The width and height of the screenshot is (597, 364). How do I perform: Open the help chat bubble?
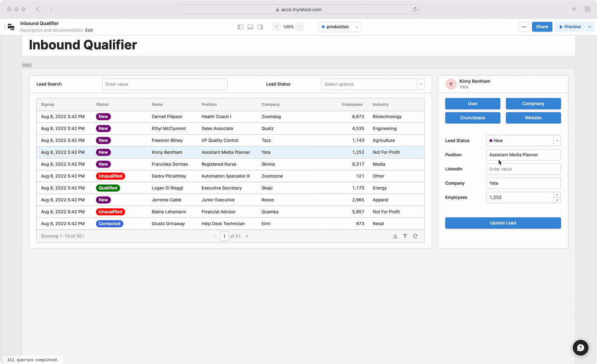580,348
